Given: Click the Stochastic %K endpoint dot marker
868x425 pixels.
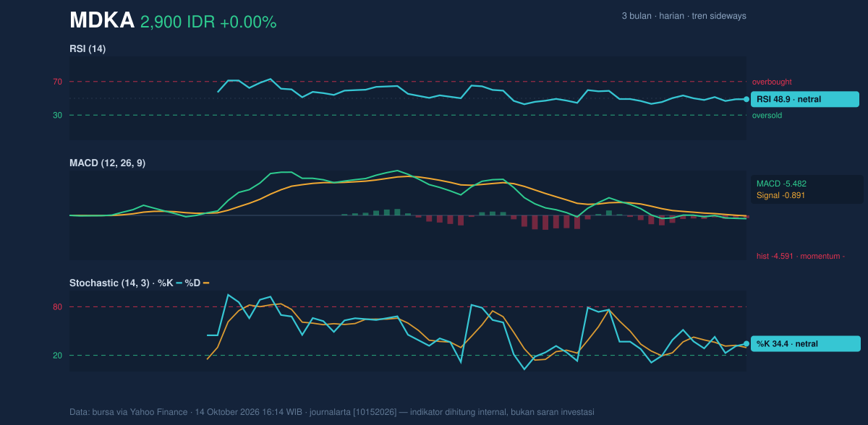Looking at the screenshot, I should (746, 344).
